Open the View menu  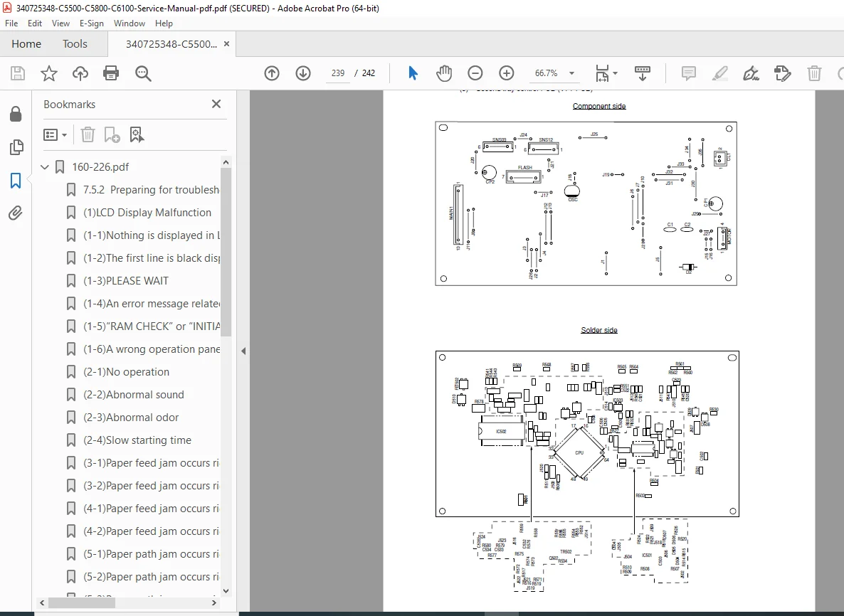[60, 23]
